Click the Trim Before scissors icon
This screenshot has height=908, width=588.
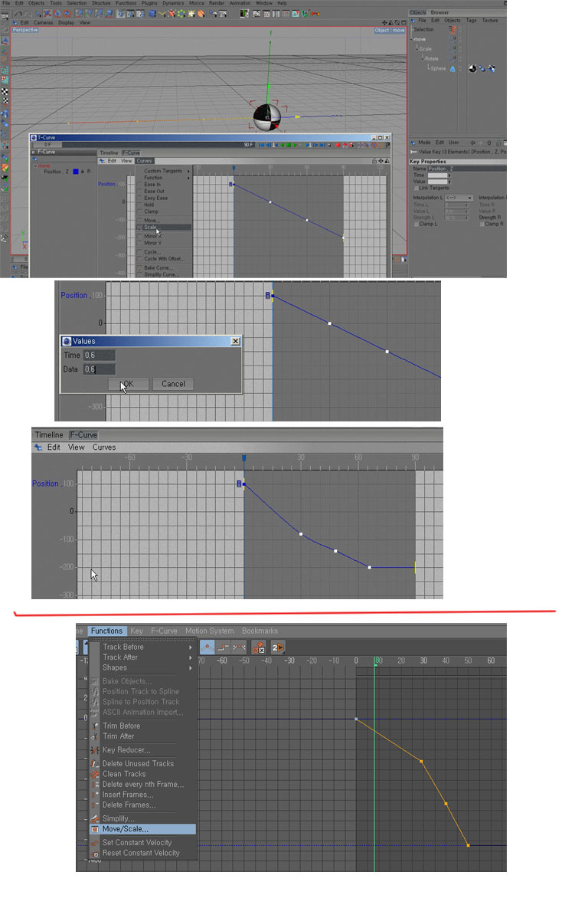96,726
